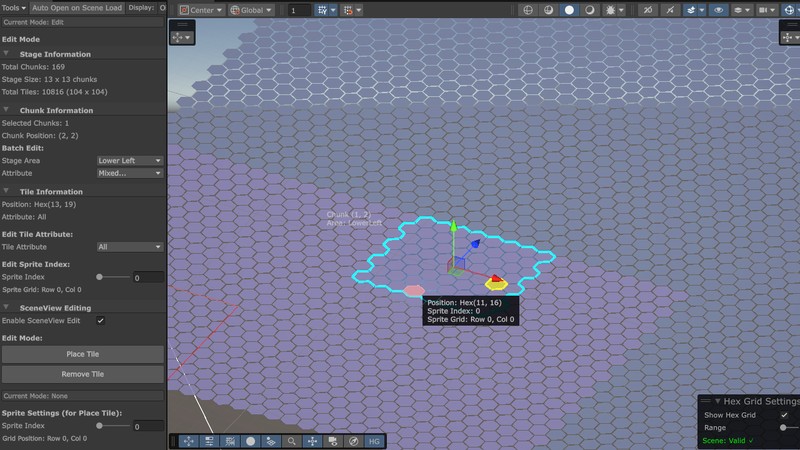This screenshot has height=450, width=800.
Task: Click the solid circle icon in bottom toolbar
Action: 250,441
